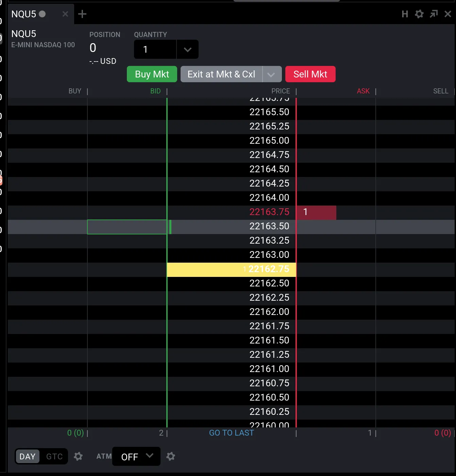The width and height of the screenshot is (456, 476).
Task: Open the ATM OFF strategy selector
Action: click(136, 457)
